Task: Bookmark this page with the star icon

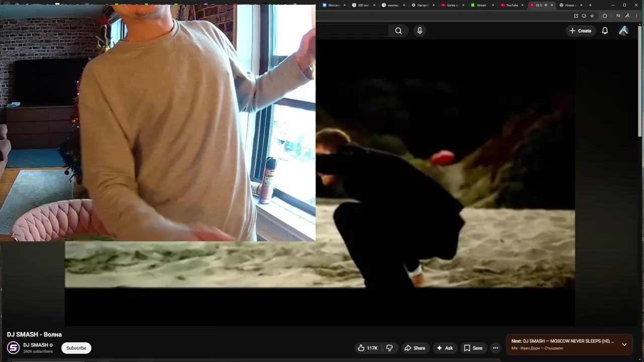Action: [x=592, y=16]
